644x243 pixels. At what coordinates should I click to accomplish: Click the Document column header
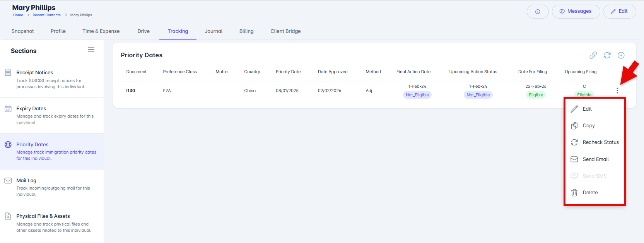click(x=137, y=72)
